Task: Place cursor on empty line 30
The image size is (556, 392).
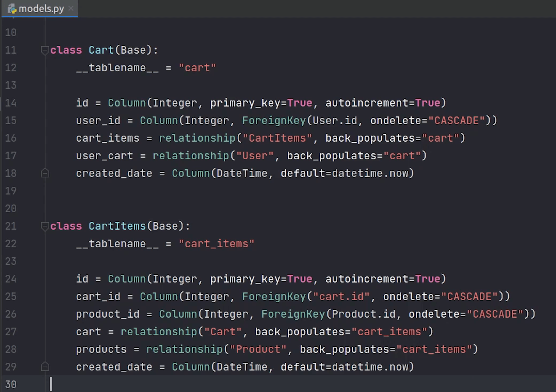Action: (160, 385)
